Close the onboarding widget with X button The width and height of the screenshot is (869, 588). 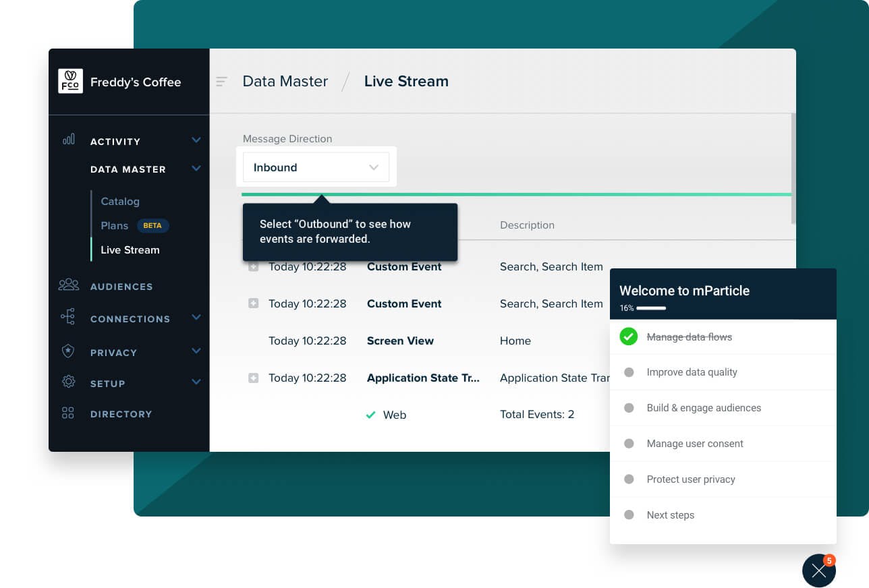point(819,571)
